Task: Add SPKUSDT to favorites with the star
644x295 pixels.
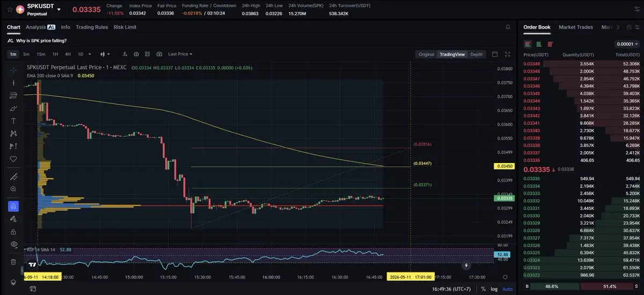Action: [10, 9]
